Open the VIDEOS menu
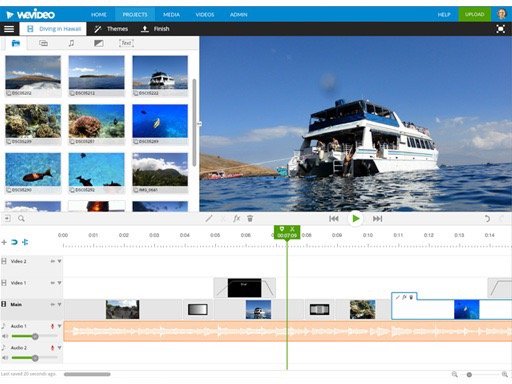Image resolution: width=512 pixels, height=384 pixels. (205, 15)
